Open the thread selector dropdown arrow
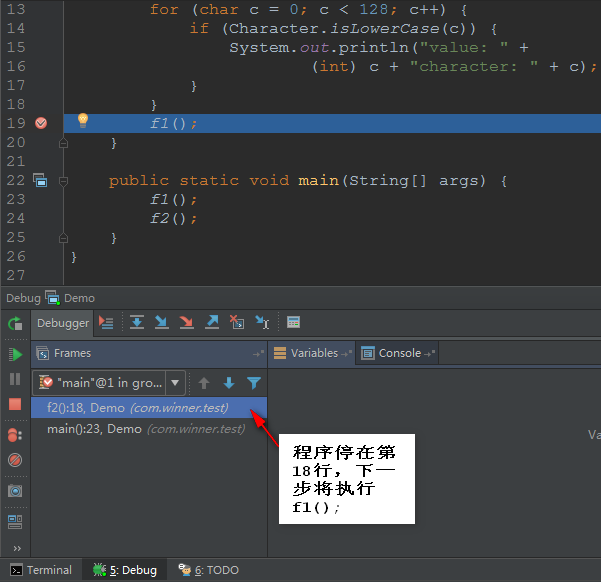Screen dimensions: 601x582 (175, 383)
